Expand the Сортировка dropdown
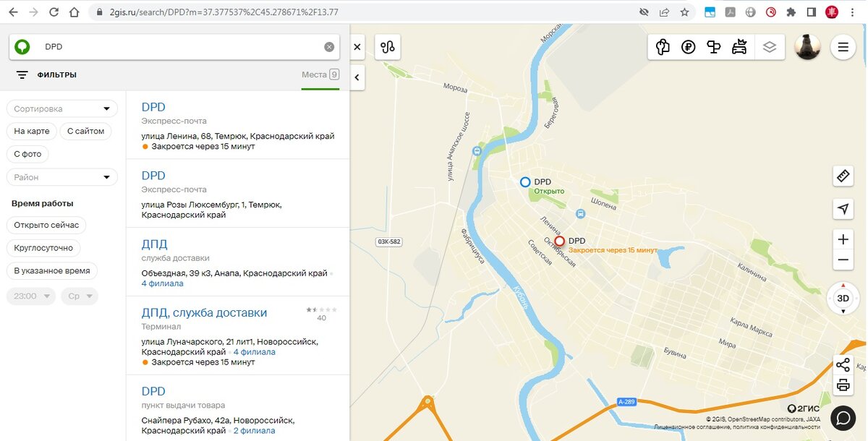 point(62,108)
